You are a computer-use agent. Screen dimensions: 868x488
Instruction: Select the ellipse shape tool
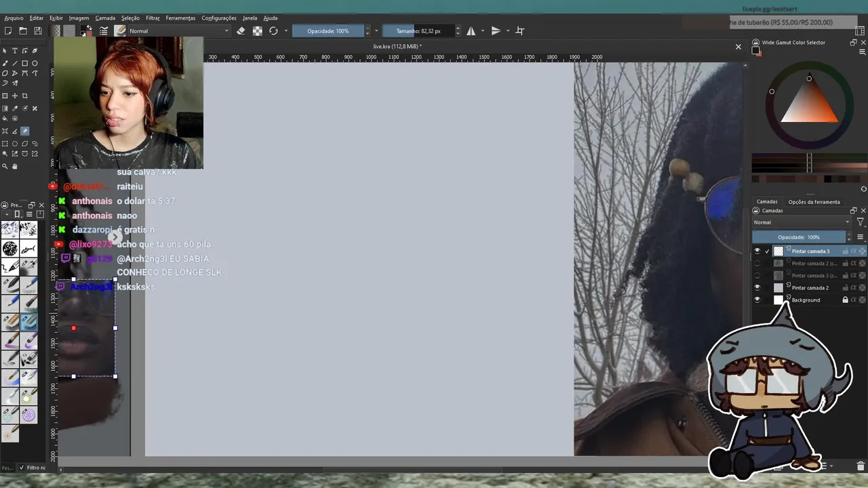point(35,62)
